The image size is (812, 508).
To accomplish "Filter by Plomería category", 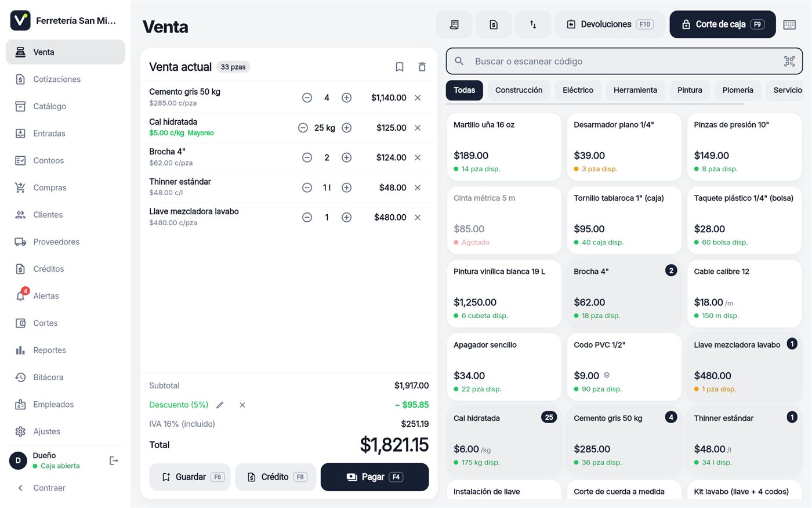I will click(x=738, y=90).
